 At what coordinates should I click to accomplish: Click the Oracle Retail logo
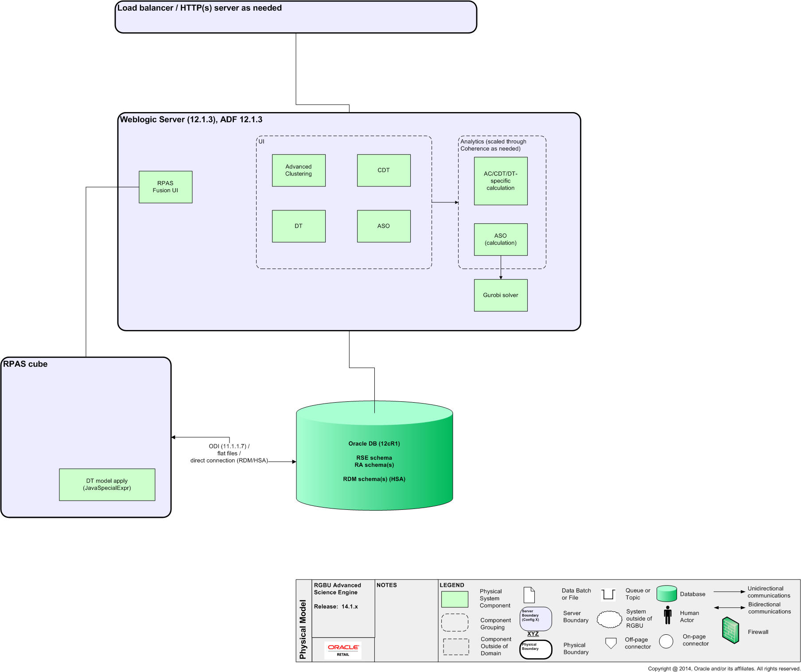tap(343, 650)
